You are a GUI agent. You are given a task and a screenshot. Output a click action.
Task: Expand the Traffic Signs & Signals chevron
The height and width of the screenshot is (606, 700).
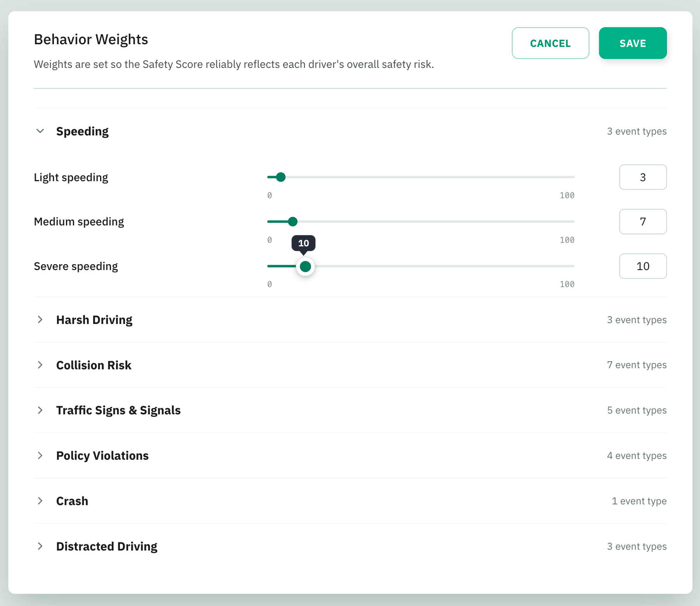click(x=40, y=410)
